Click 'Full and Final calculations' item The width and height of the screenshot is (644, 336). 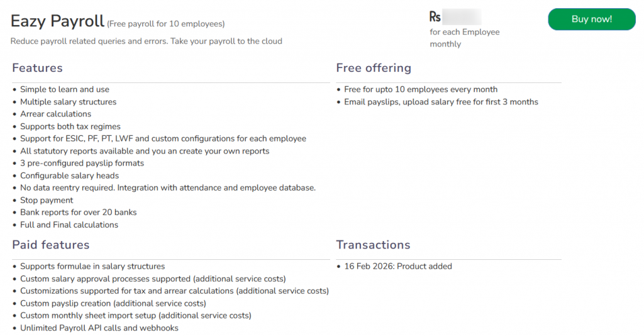tap(69, 225)
